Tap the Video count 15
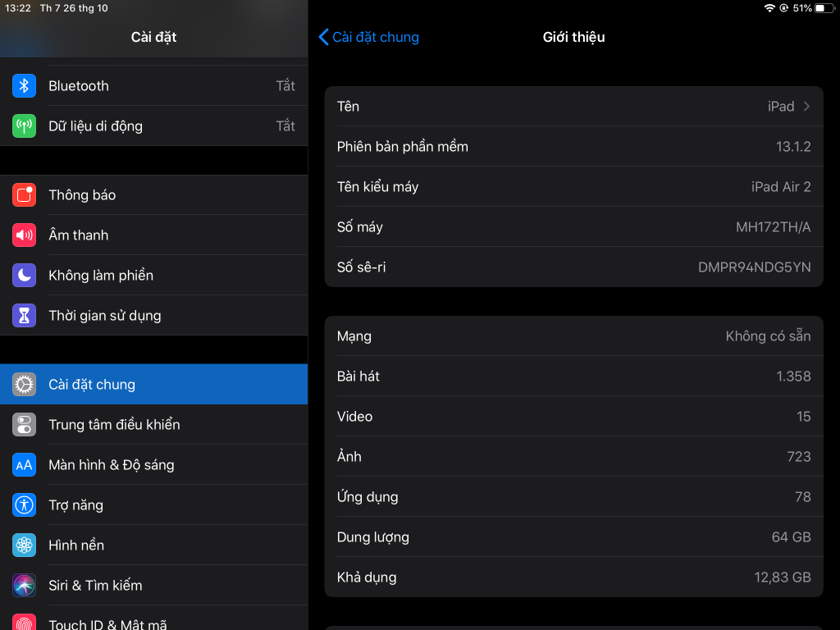 click(804, 416)
